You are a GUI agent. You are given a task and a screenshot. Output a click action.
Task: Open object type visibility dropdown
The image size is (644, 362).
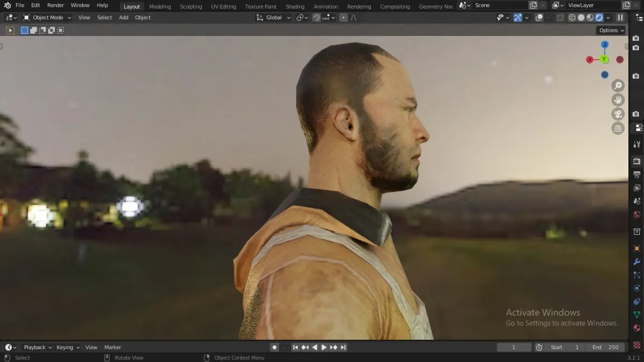[503, 17]
